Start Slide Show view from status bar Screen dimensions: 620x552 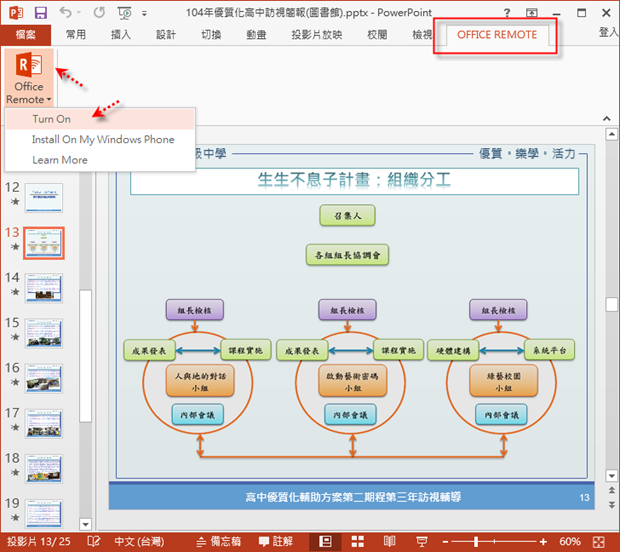pyautogui.click(x=422, y=541)
